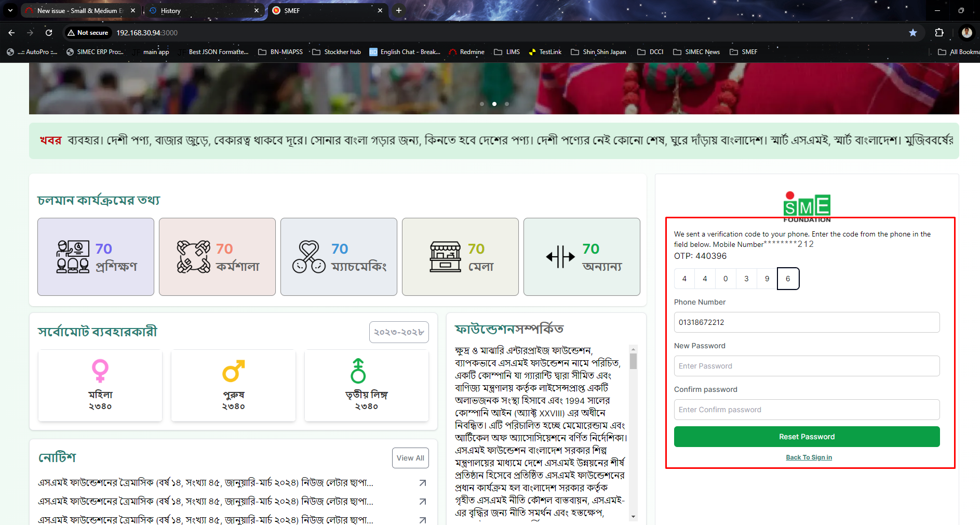Open the SMEF bookmark folder
The height and width of the screenshot is (525, 980).
coord(744,52)
